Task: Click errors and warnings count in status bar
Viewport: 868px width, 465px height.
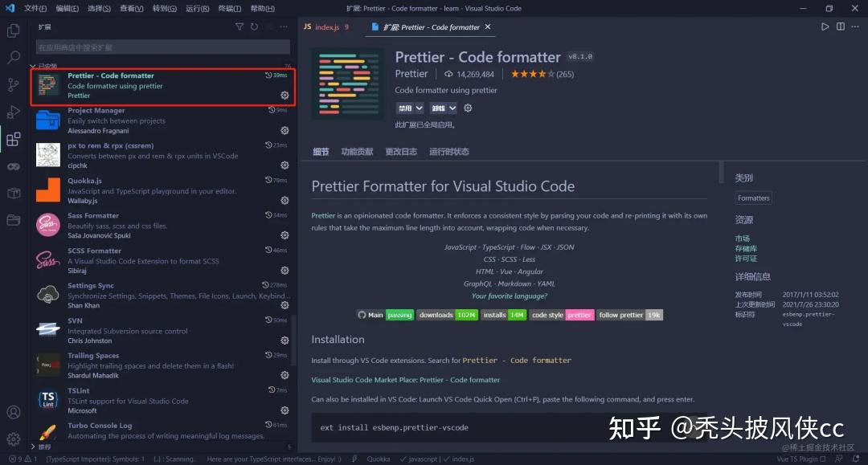Action: [23, 459]
